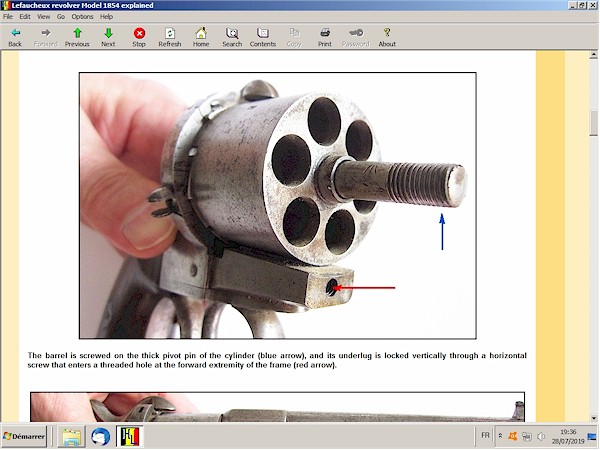Image resolution: width=600 pixels, height=450 pixels.
Task: Click the Show desktop button
Action: (x=592, y=436)
